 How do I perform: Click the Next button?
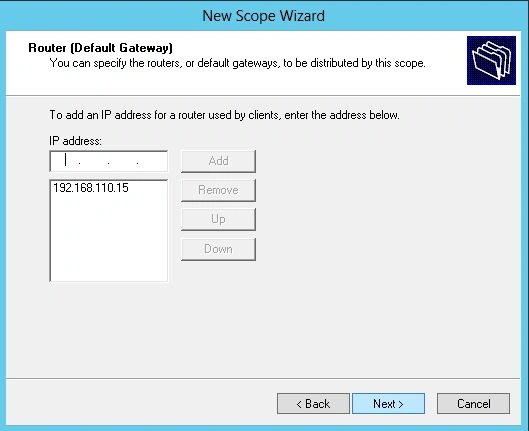pyautogui.click(x=388, y=403)
